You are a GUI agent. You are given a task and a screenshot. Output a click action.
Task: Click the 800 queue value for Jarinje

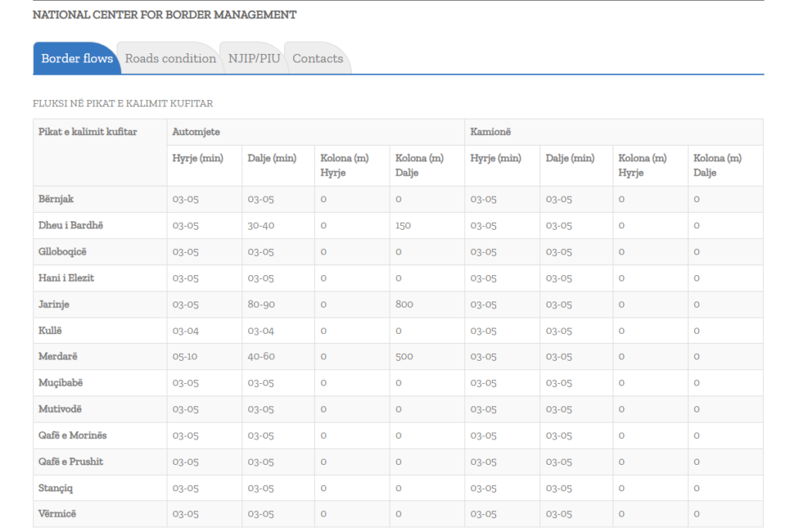click(404, 304)
